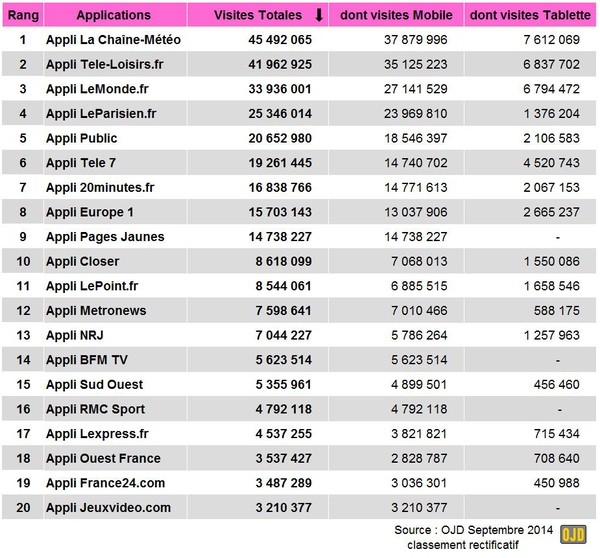Viewport: 600px width, 558px height.
Task: Click the dont visites Tablette header
Action: point(530,15)
